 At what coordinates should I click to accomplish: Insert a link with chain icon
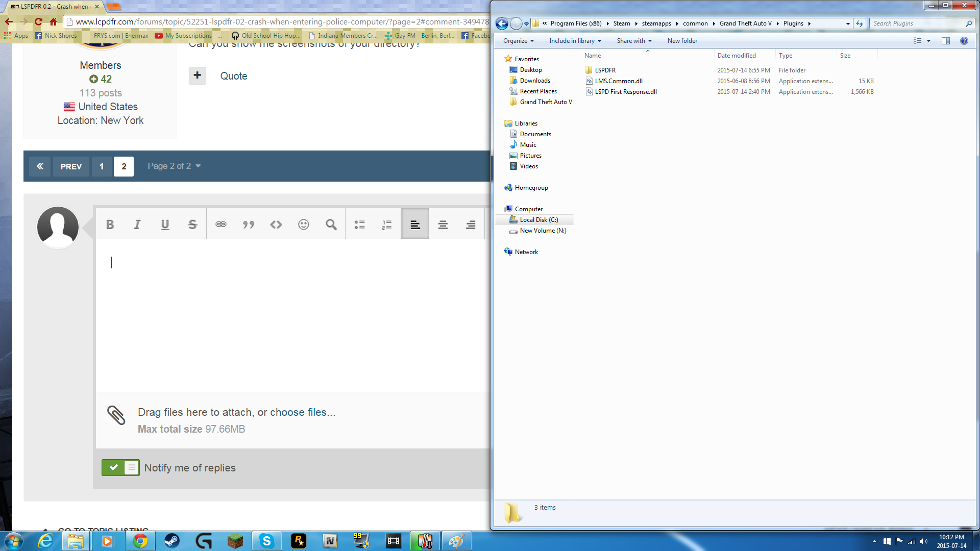[220, 224]
